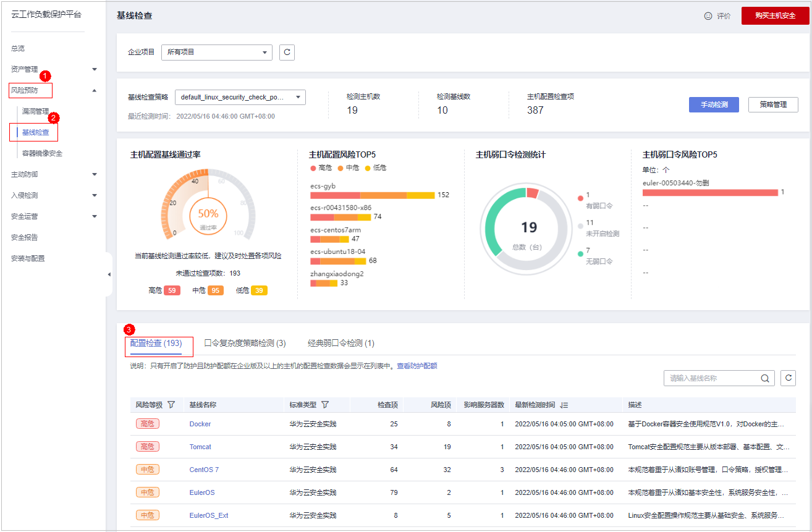
Task: Open Docker baseline link
Action: point(200,424)
